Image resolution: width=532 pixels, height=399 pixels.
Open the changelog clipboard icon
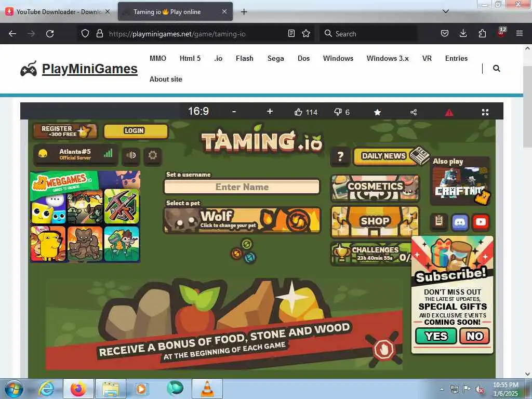point(438,221)
